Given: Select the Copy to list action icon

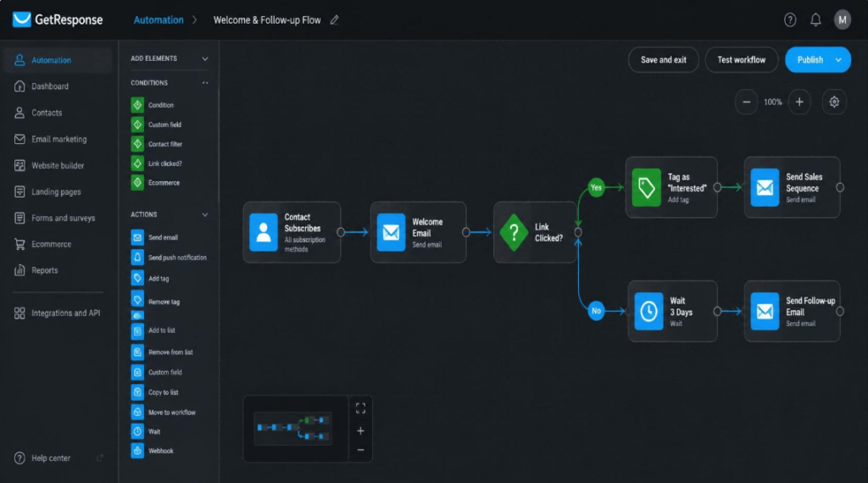Looking at the screenshot, I should (137, 392).
